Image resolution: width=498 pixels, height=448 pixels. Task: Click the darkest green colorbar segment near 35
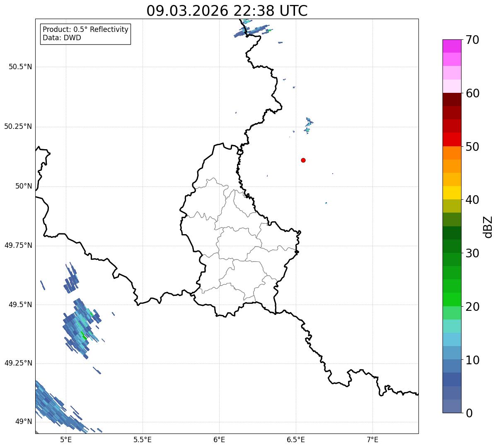pos(452,233)
